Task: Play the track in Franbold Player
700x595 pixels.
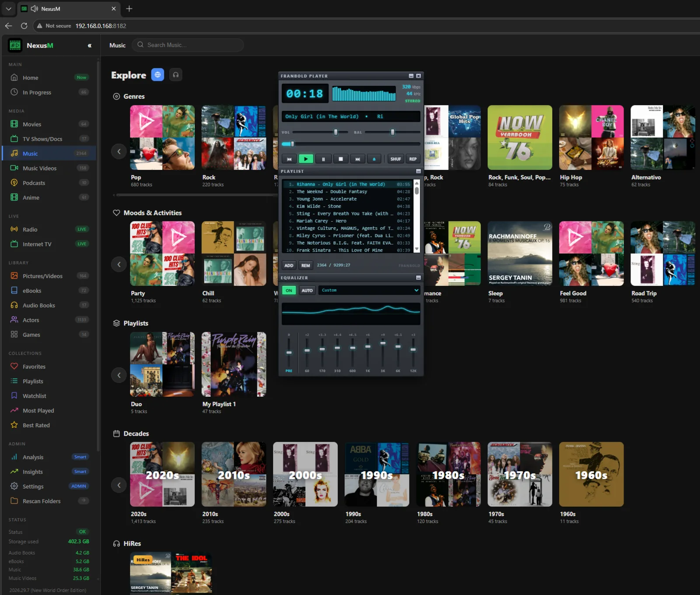Action: coord(306,159)
